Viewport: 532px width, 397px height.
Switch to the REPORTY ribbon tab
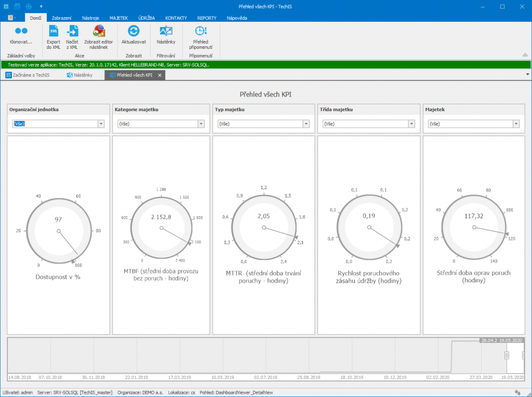[207, 18]
